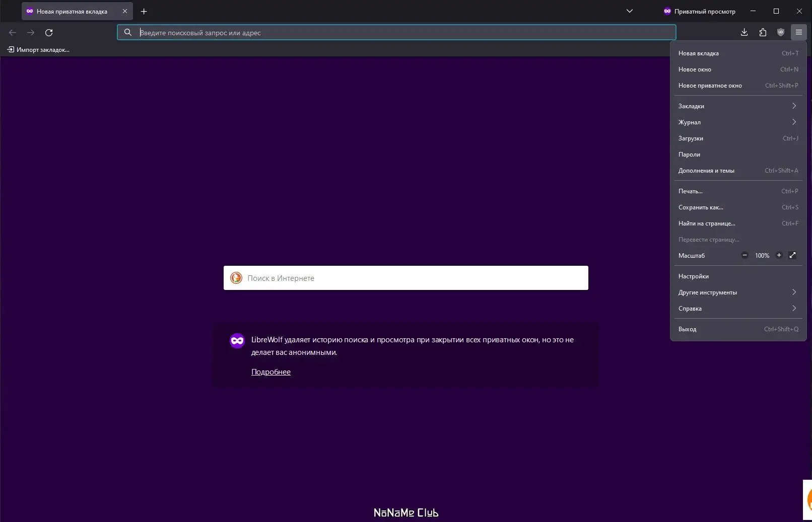Open 'Дополнения и темы' menu item
Screen dimensions: 812x522
[x=738, y=171]
